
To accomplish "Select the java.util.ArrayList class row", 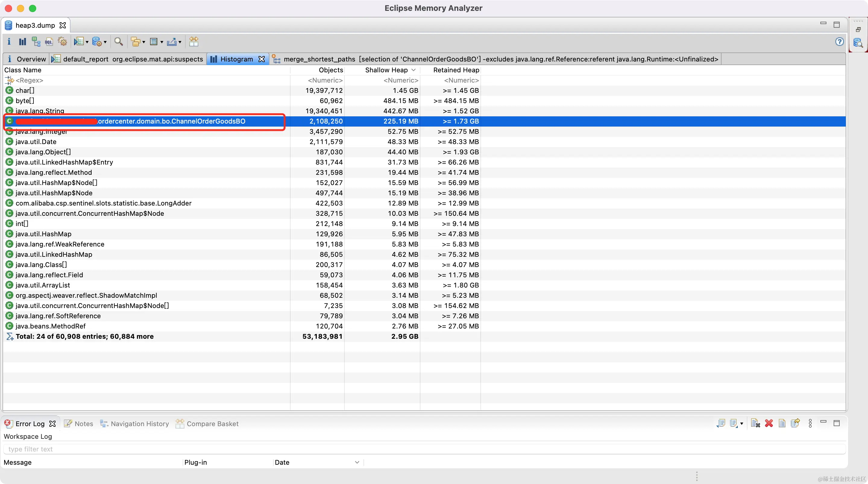I will click(43, 285).
